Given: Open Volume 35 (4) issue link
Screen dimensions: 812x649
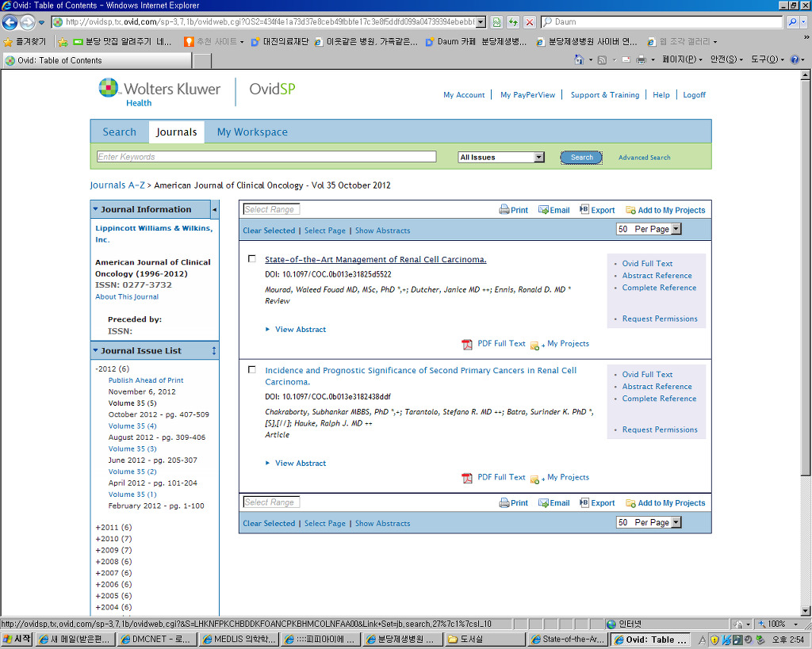Looking at the screenshot, I should click(x=132, y=426).
